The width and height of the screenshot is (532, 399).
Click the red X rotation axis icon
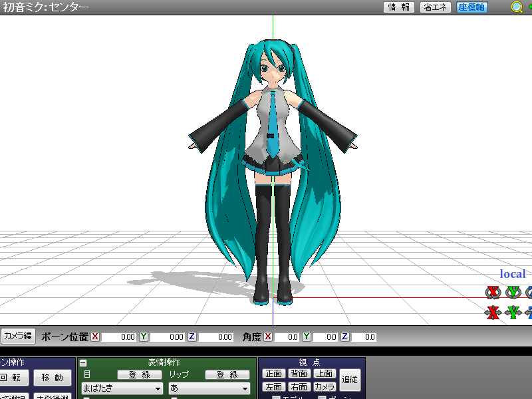pos(493,292)
